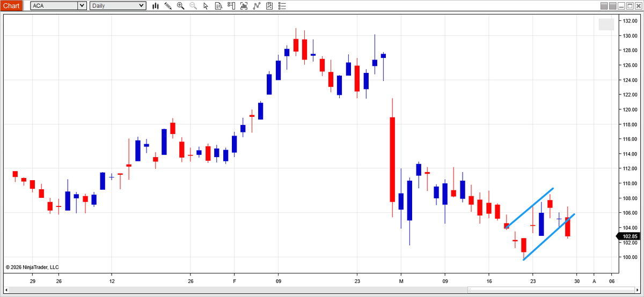Click the 124.00 price axis label

(x=631, y=80)
